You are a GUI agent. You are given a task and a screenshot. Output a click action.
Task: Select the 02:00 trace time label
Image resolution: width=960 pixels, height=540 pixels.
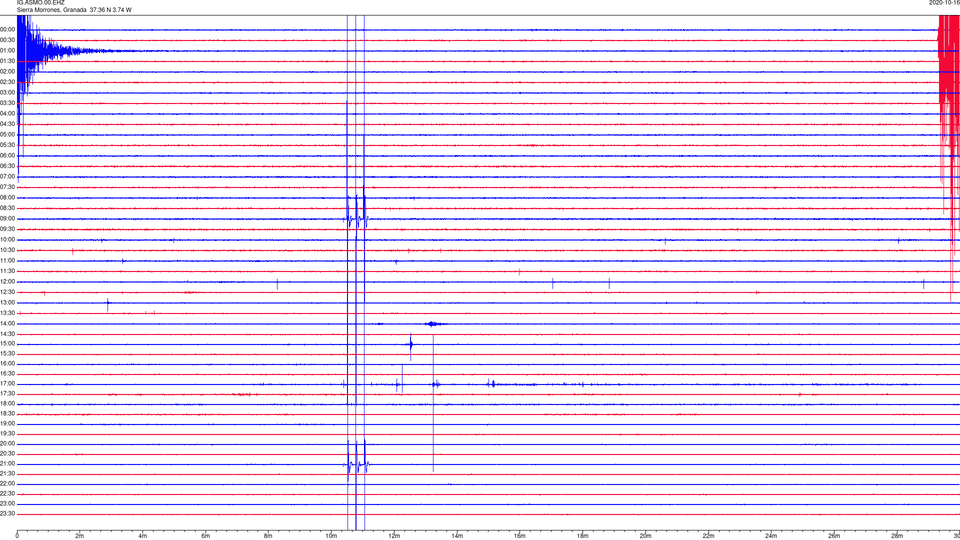(x=8, y=72)
